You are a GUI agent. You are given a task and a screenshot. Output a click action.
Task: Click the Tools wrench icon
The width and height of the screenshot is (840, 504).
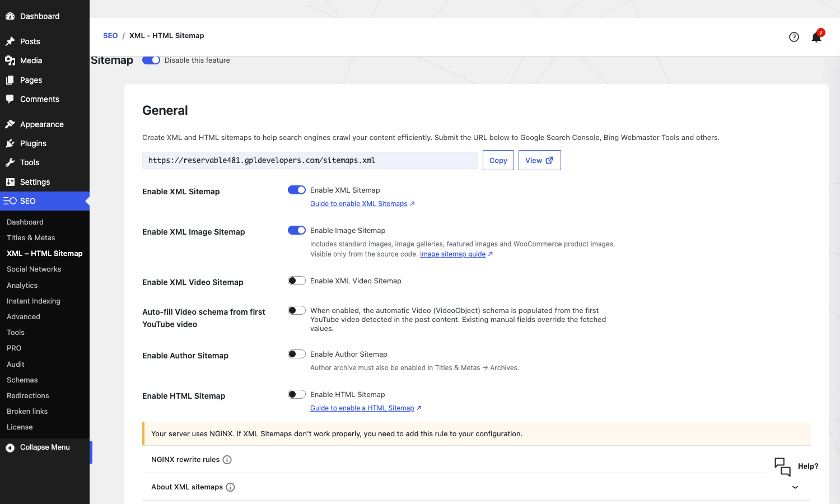[10, 162]
